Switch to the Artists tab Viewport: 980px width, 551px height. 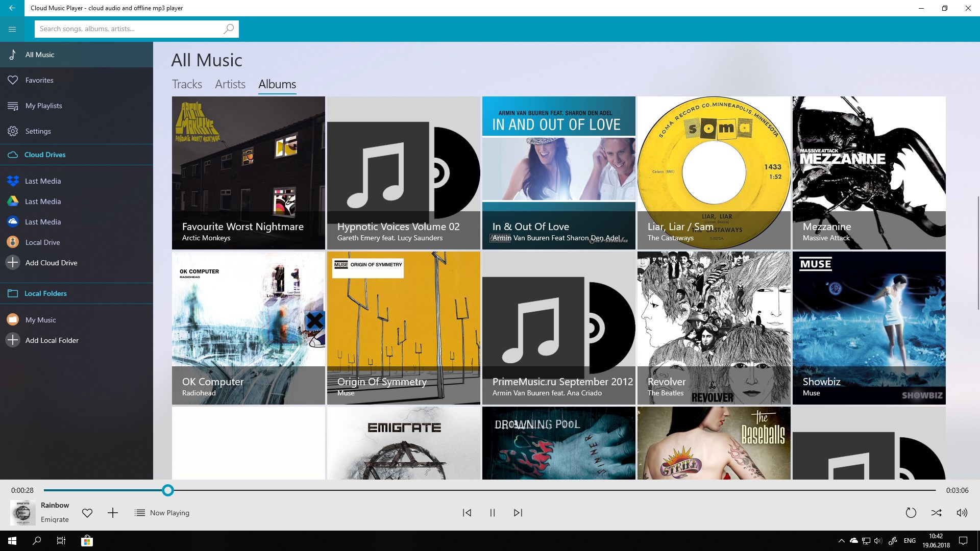[x=230, y=84]
